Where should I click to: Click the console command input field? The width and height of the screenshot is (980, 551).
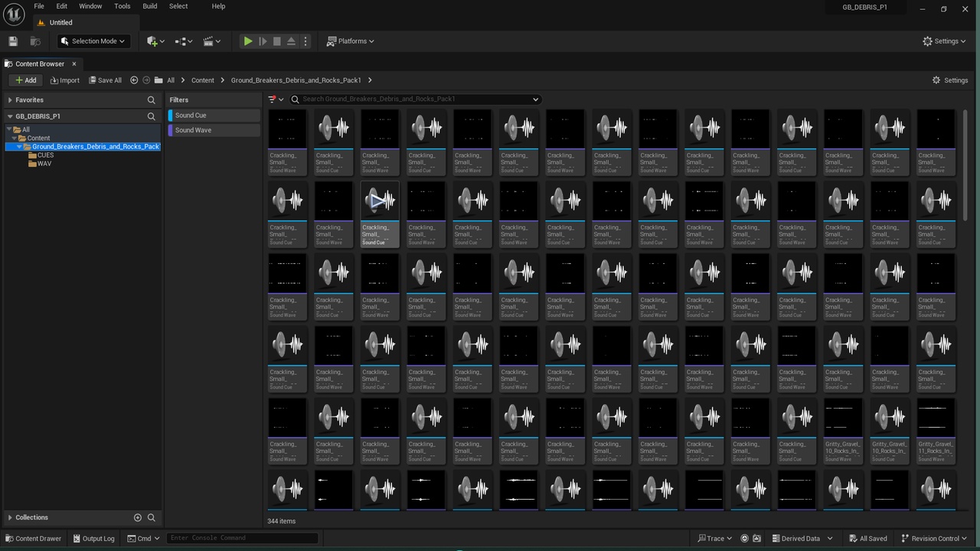(242, 538)
